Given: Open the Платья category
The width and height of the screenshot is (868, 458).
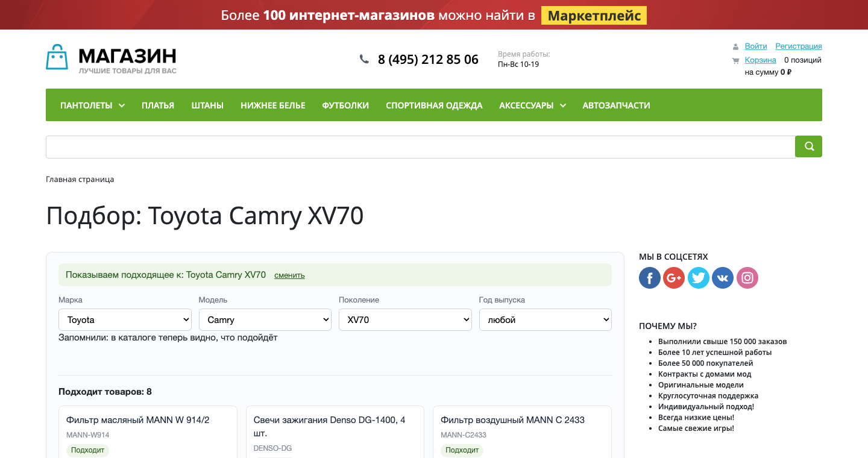Looking at the screenshot, I should point(158,105).
